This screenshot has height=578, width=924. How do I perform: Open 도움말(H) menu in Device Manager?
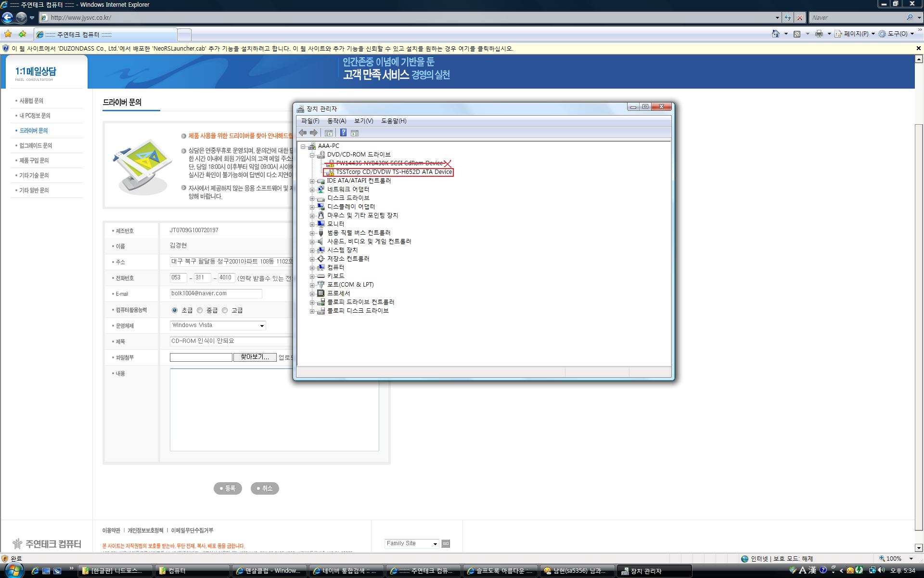(x=394, y=121)
